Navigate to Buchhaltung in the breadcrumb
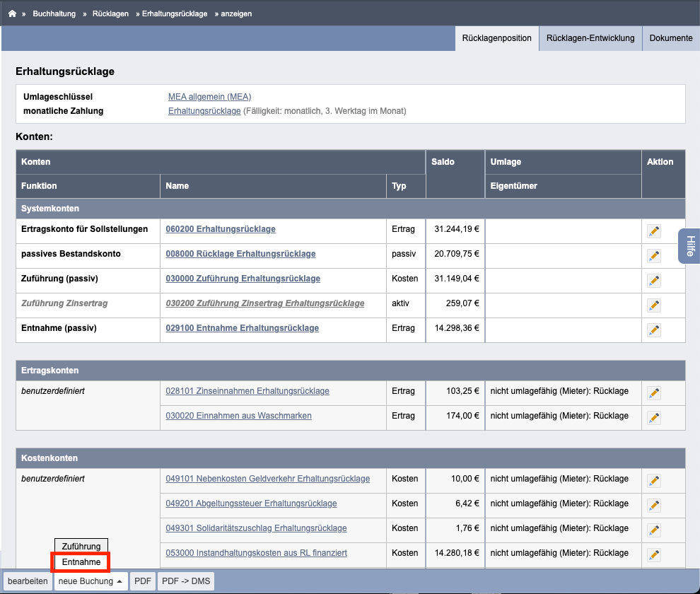Image resolution: width=700 pixels, height=594 pixels. 54,14
